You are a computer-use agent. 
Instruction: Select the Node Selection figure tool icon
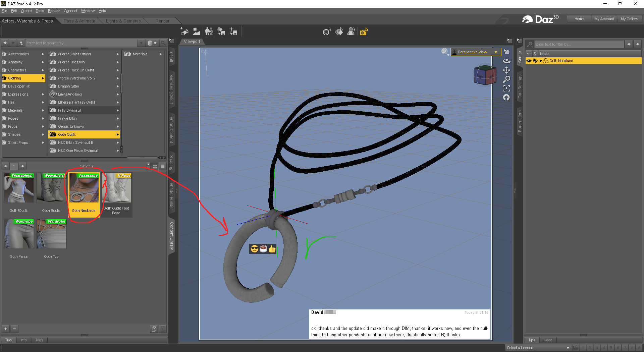pos(351,32)
